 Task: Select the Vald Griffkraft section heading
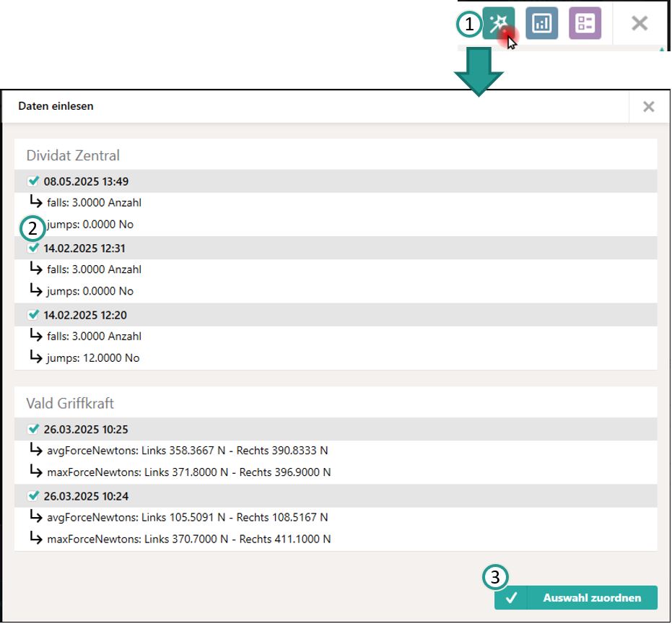[70, 403]
